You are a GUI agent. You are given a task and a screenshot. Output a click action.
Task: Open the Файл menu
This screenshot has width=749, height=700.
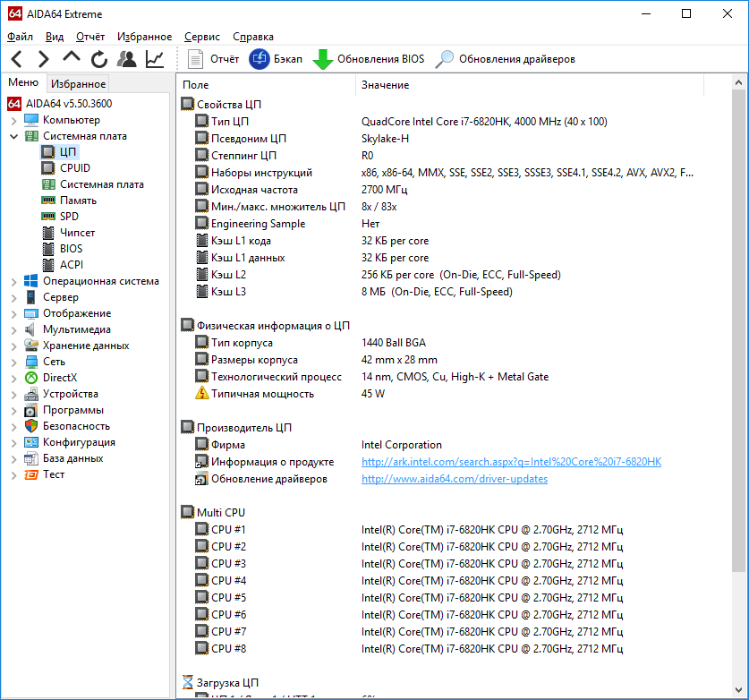[20, 37]
